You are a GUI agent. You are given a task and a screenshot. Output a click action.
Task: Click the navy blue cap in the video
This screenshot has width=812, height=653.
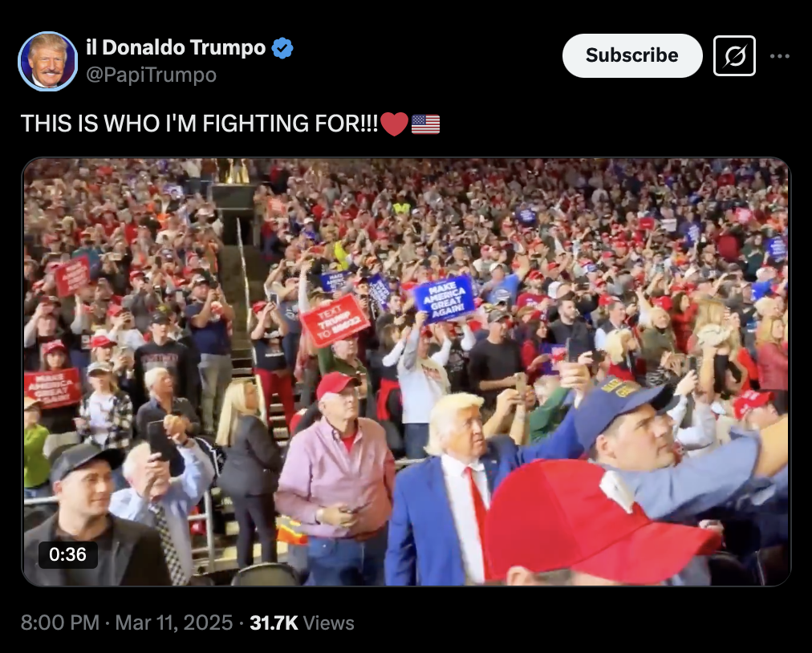(x=621, y=409)
